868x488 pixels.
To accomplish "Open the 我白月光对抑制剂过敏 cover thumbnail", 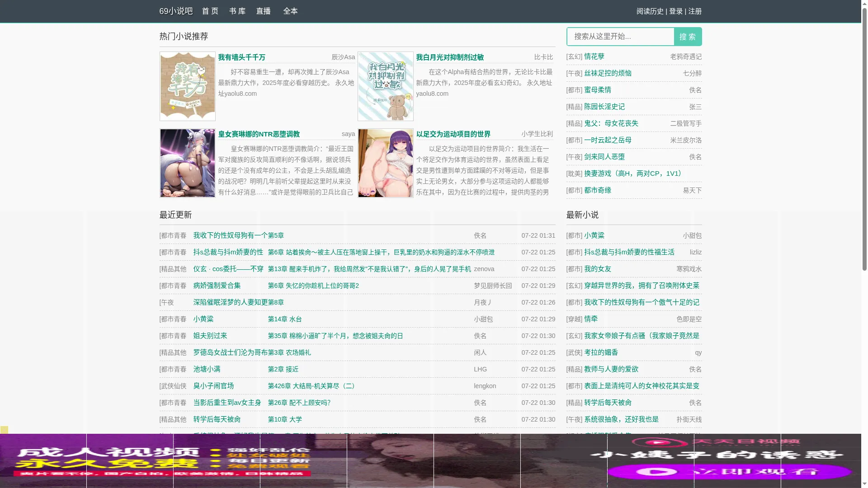I will pyautogui.click(x=385, y=86).
